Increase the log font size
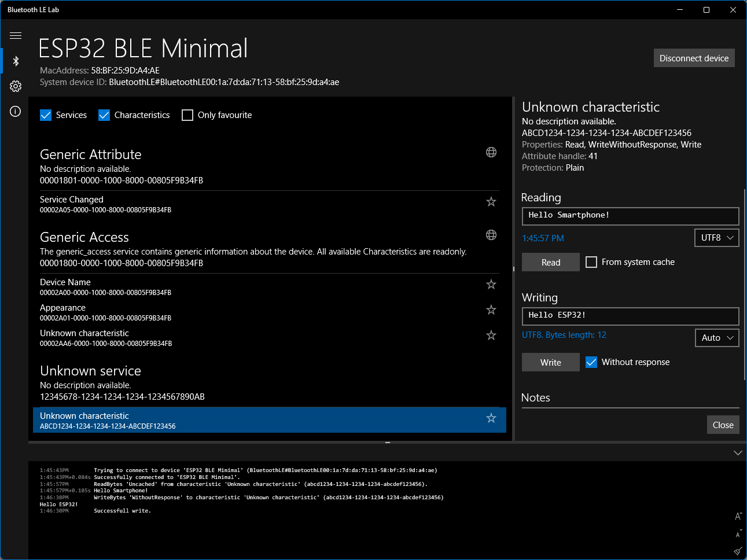The width and height of the screenshot is (747, 560). (x=738, y=516)
